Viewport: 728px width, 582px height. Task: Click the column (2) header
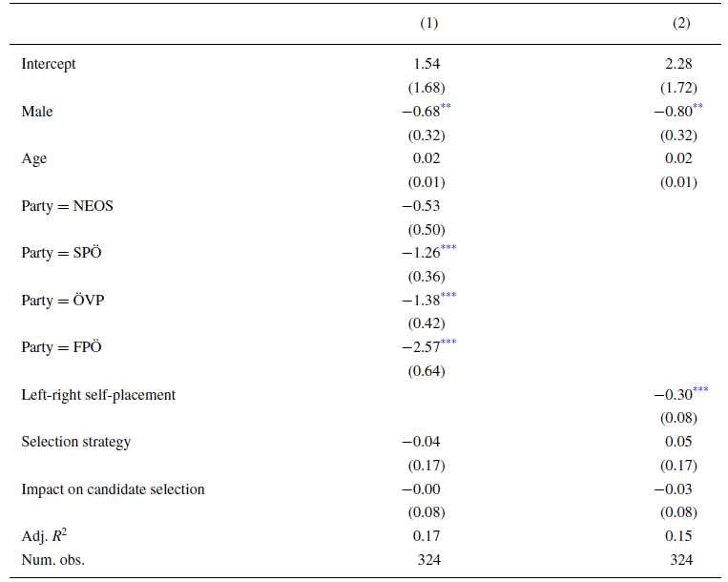point(681,22)
